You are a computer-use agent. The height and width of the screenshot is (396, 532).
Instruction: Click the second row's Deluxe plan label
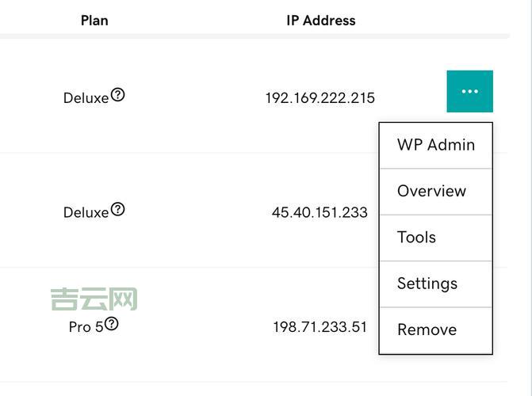point(86,213)
